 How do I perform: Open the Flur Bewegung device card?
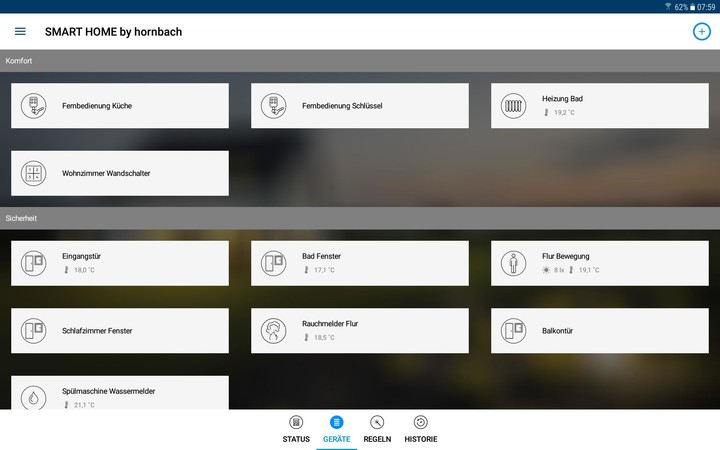click(x=600, y=263)
